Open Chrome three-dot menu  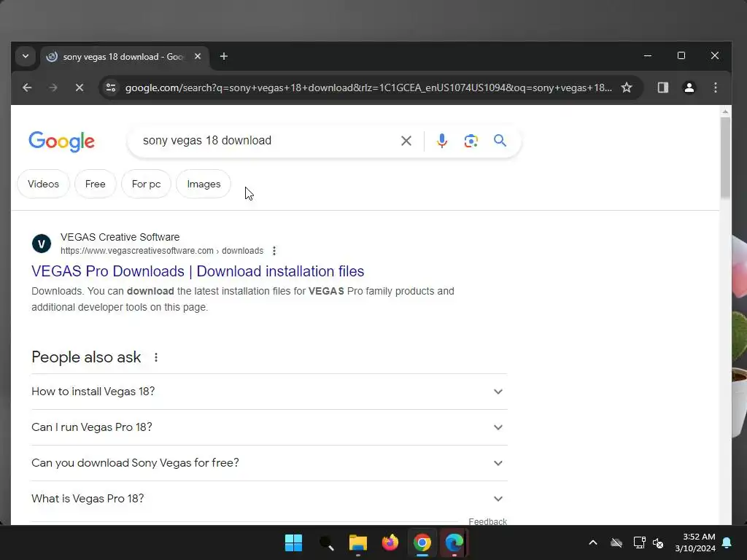coord(715,87)
